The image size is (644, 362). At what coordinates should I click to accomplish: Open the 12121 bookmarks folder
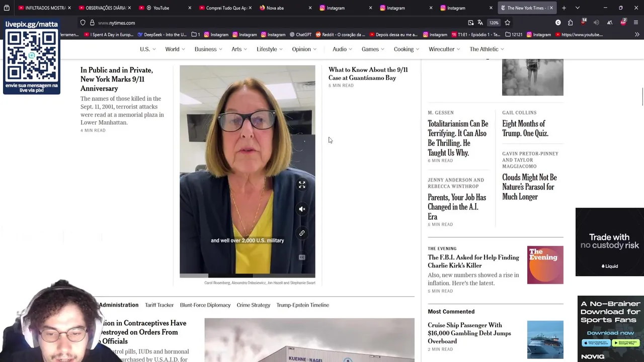coord(514,35)
